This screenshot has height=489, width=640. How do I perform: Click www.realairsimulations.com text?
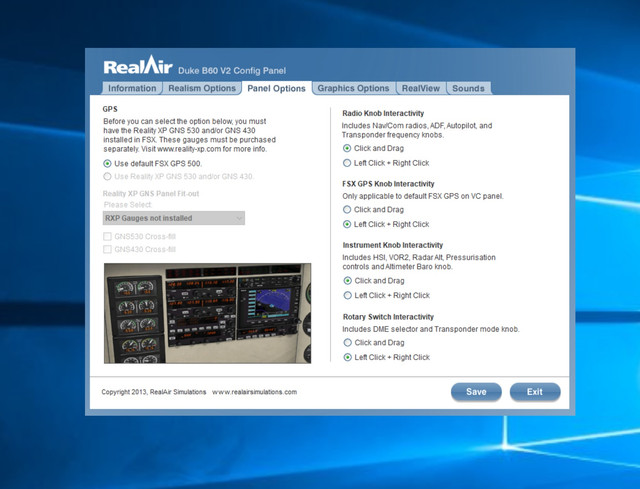click(x=254, y=392)
